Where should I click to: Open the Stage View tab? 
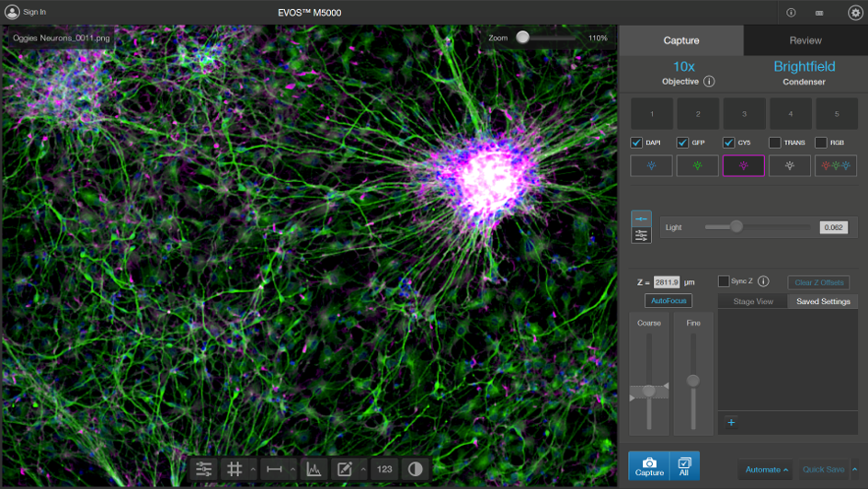pyautogui.click(x=752, y=301)
